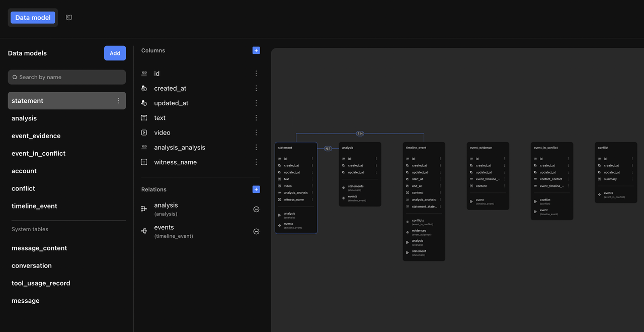
Task: Click the N:1 relation badge in the diagram
Action: 328,149
